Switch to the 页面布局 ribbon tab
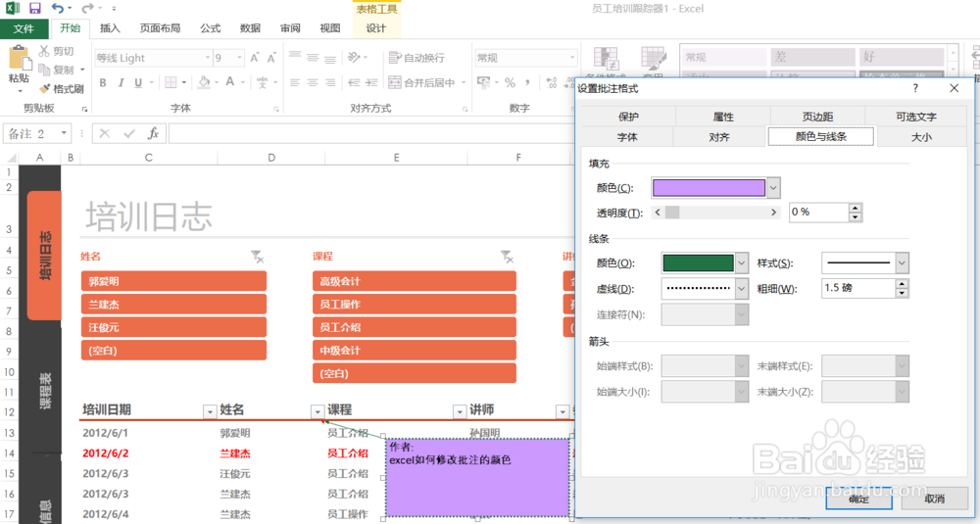 160,28
